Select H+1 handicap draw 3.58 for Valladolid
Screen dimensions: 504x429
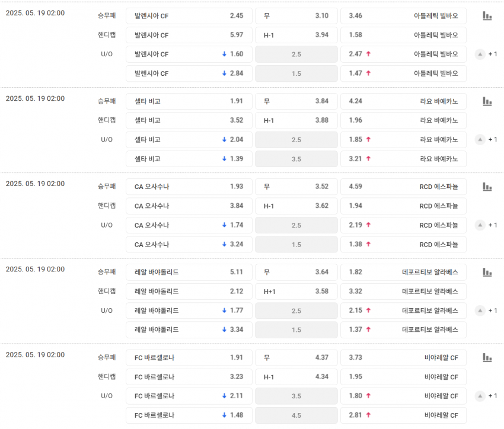(x=296, y=291)
